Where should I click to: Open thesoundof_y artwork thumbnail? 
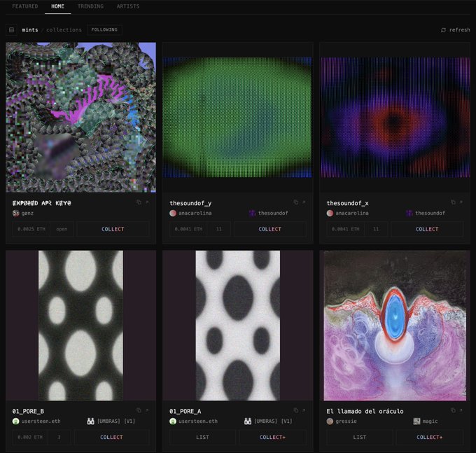(x=237, y=117)
